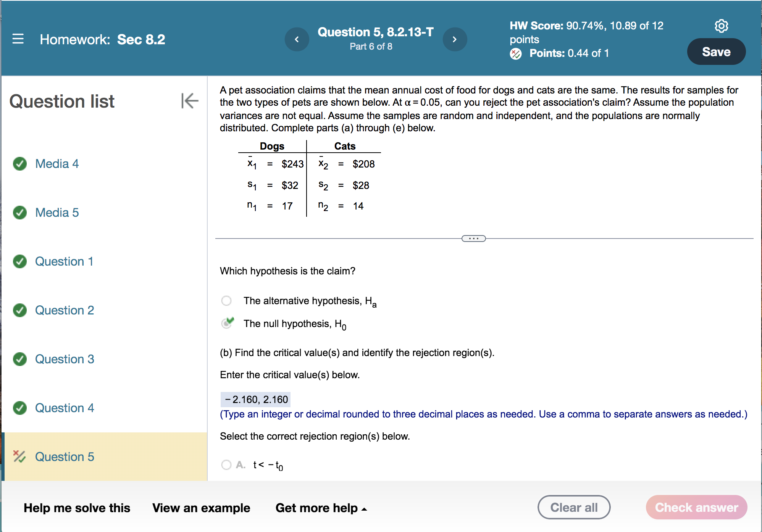Navigate to Question 2 in the question list
762x532 pixels.
(64, 310)
